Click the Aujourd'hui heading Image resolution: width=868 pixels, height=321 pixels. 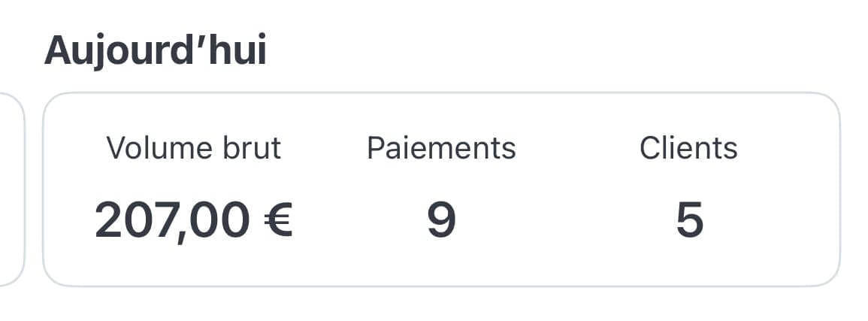(155, 51)
